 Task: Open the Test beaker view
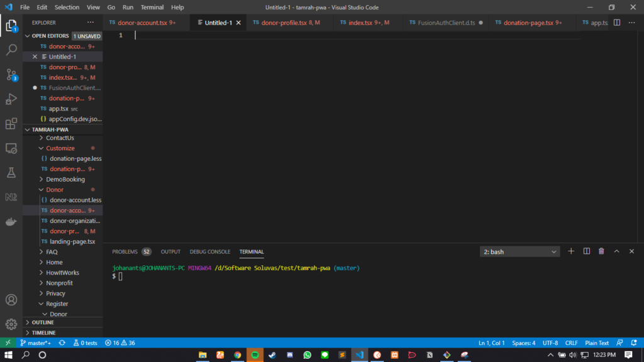click(x=11, y=172)
